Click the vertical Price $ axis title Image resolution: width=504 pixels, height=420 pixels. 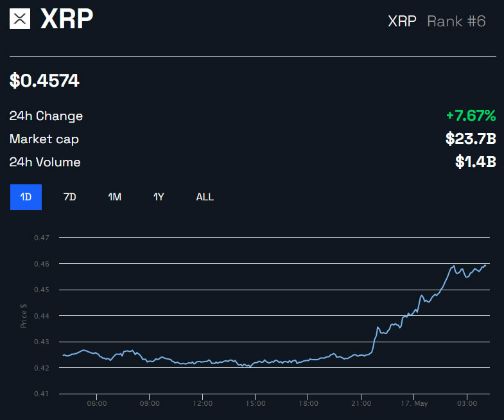point(24,315)
